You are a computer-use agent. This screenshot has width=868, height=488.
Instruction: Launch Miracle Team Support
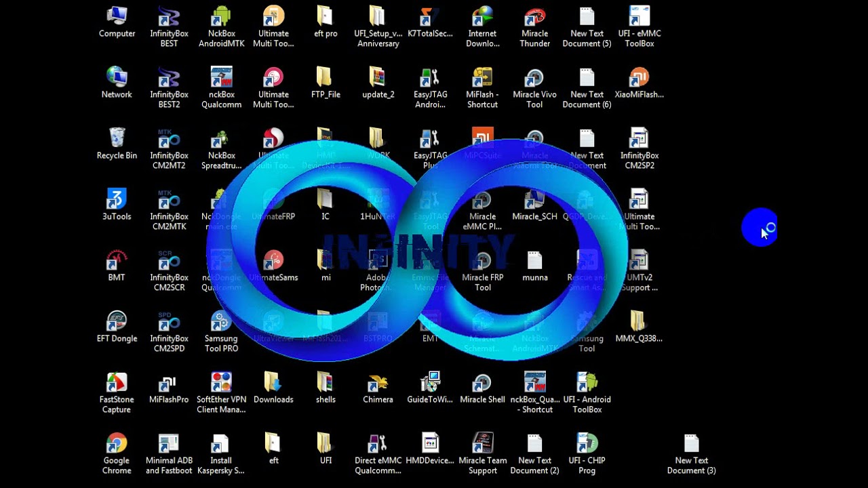[482, 454]
